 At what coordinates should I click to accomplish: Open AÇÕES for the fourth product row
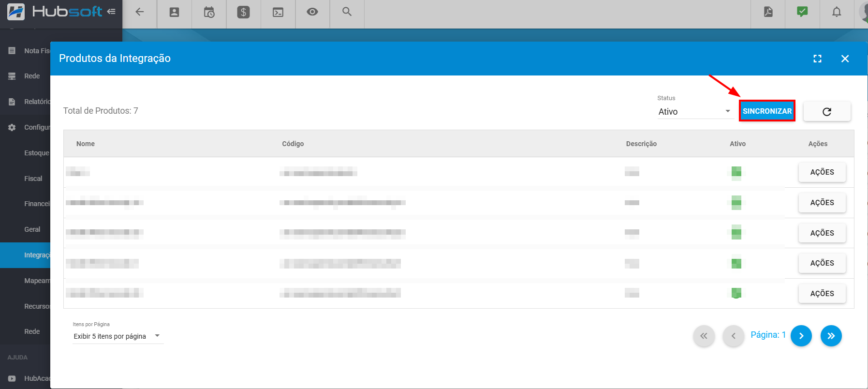click(x=822, y=263)
